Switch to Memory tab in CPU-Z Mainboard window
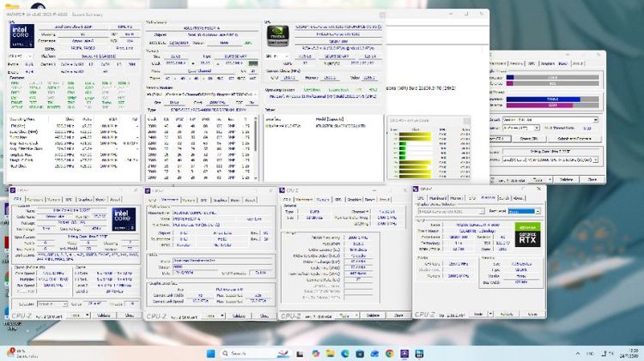This screenshot has height=361, width=644. pyautogui.click(x=189, y=200)
